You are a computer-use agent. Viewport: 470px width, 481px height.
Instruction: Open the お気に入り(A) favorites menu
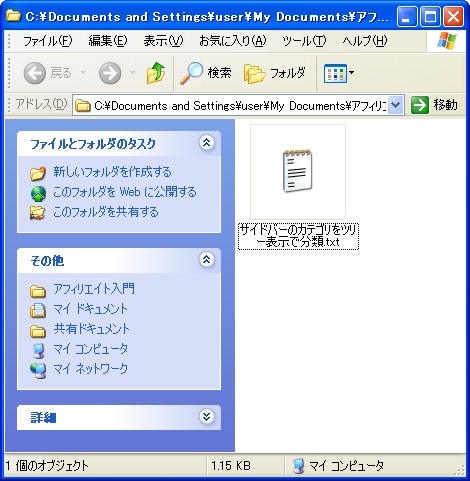[x=233, y=41]
